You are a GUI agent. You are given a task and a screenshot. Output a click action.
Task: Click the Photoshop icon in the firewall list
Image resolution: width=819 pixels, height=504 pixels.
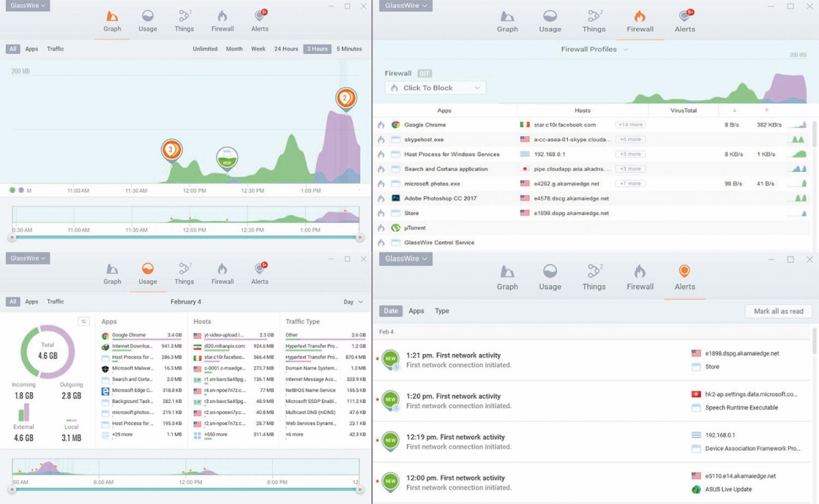396,198
